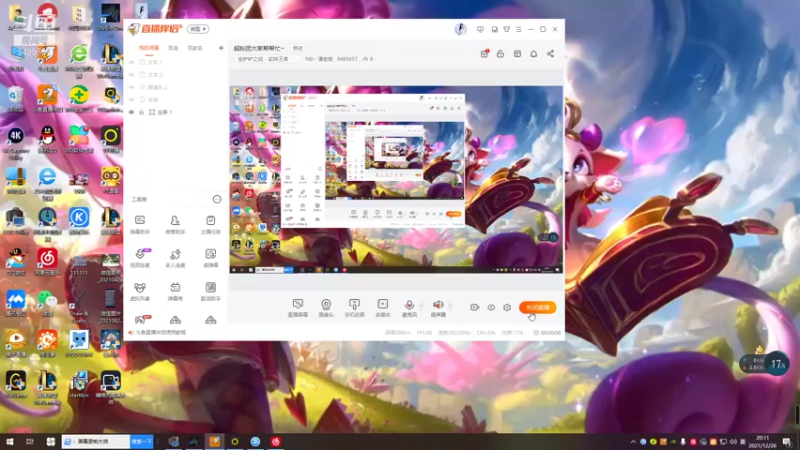
Task: Open the notification bell in room header
Action: pos(534,54)
